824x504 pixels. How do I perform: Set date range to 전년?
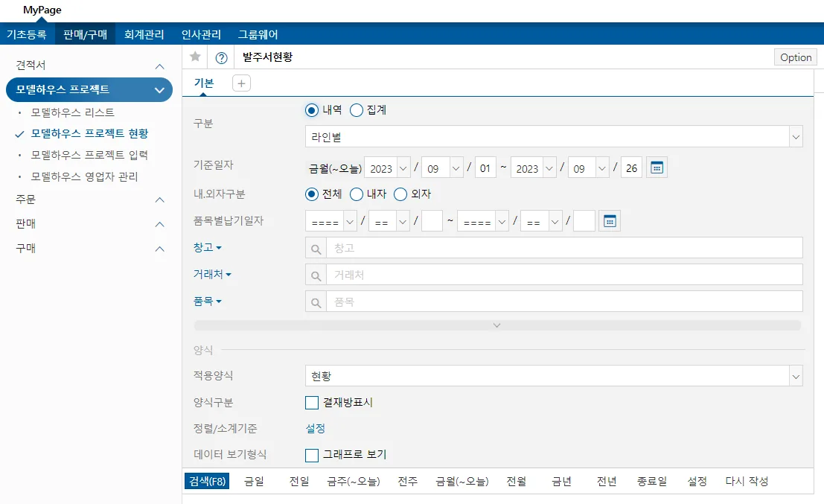click(607, 481)
